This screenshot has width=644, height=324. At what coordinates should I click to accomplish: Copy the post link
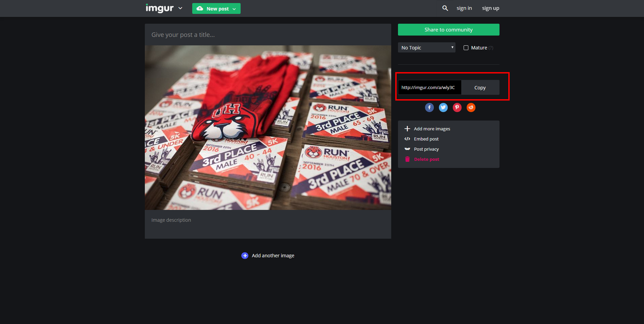coord(480,87)
